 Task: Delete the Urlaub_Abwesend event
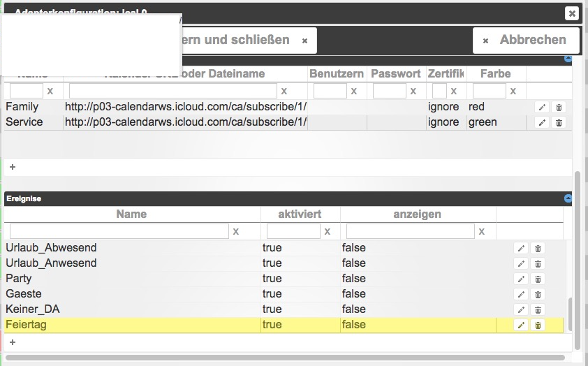tap(538, 248)
